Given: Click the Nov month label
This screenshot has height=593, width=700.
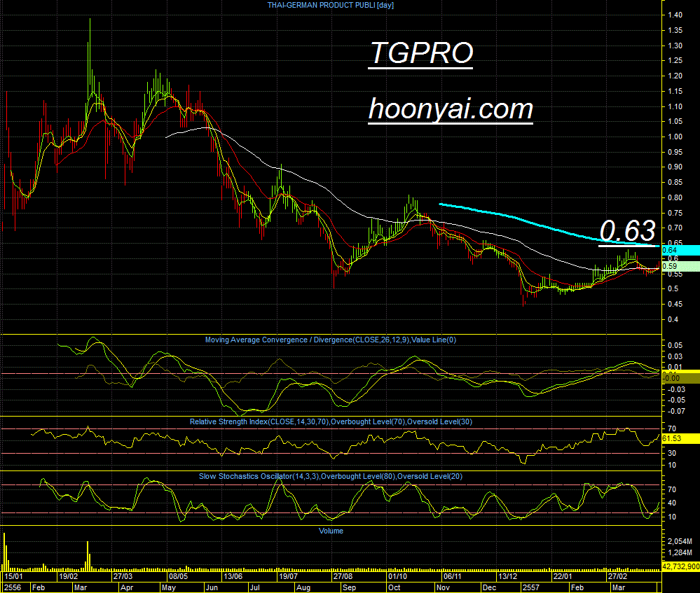Looking at the screenshot, I should click(443, 587).
